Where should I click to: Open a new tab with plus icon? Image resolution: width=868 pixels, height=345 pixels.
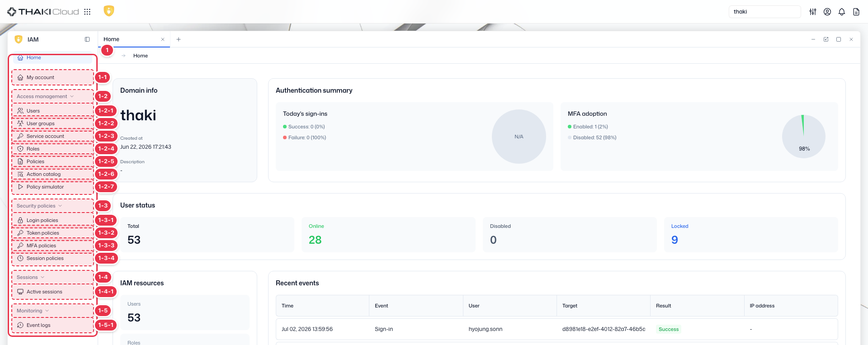pyautogui.click(x=179, y=39)
